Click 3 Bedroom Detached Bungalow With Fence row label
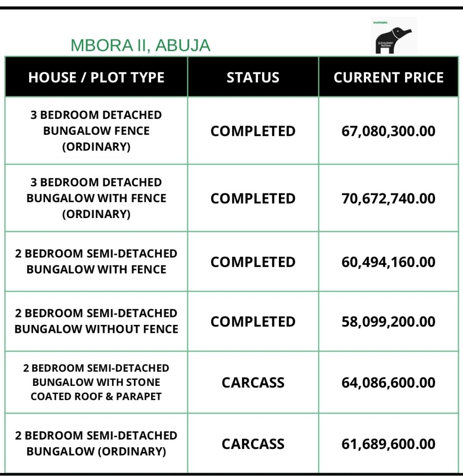Image resolution: width=463 pixels, height=476 pixels. tap(96, 198)
